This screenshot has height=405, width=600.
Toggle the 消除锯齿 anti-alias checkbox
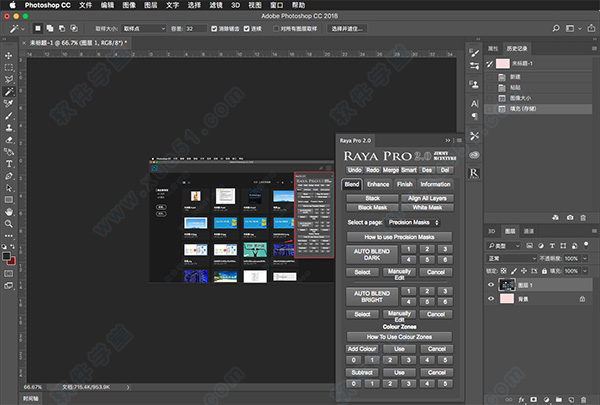click(x=214, y=29)
